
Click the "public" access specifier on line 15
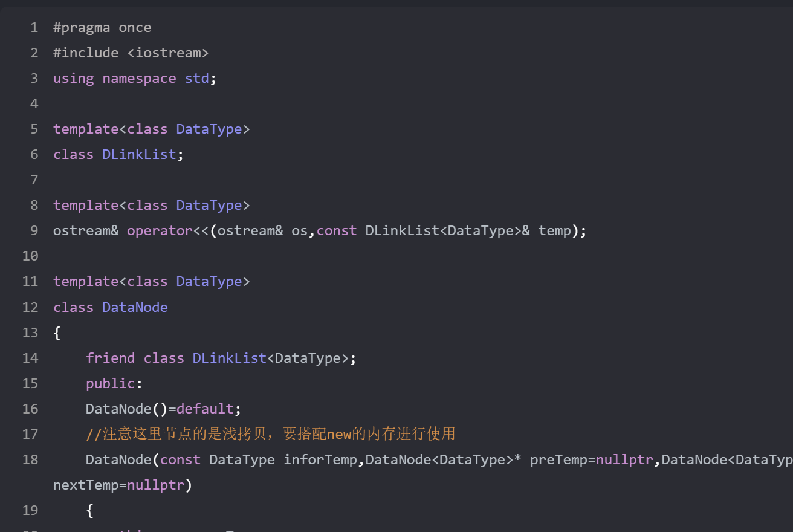click(110, 384)
